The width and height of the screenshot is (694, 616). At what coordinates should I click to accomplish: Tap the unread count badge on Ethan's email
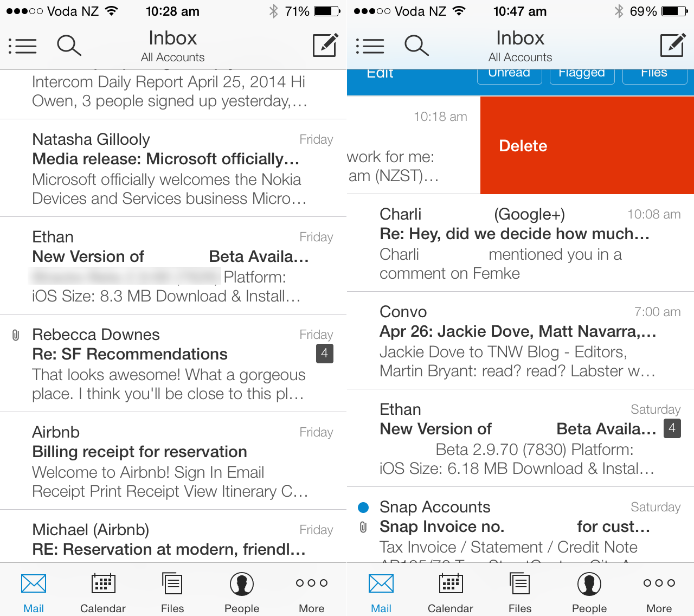tap(671, 428)
